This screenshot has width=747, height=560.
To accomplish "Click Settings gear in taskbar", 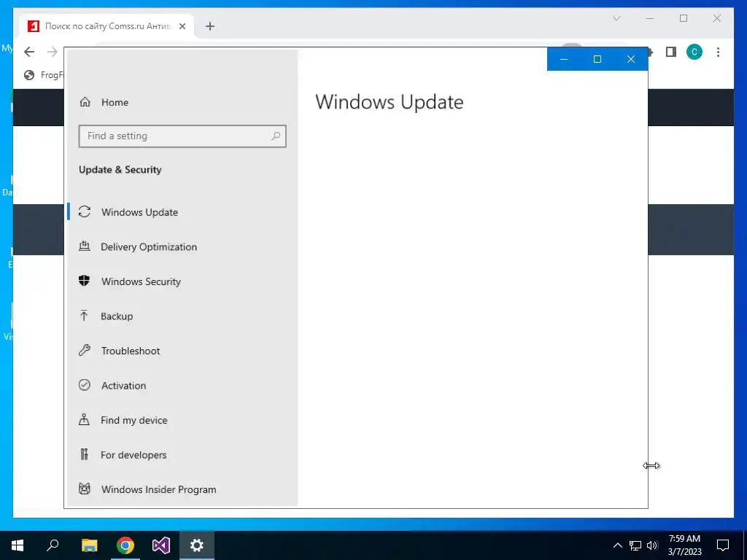I will 197,545.
